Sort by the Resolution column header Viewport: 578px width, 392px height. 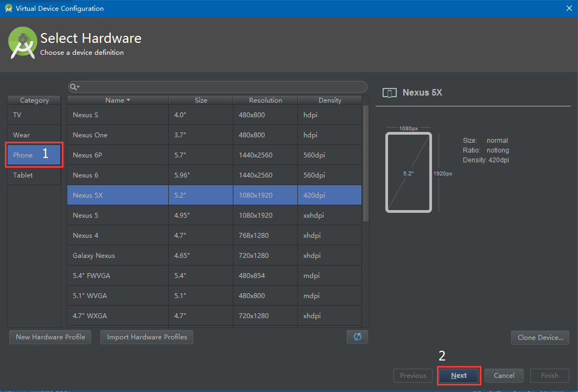click(265, 100)
